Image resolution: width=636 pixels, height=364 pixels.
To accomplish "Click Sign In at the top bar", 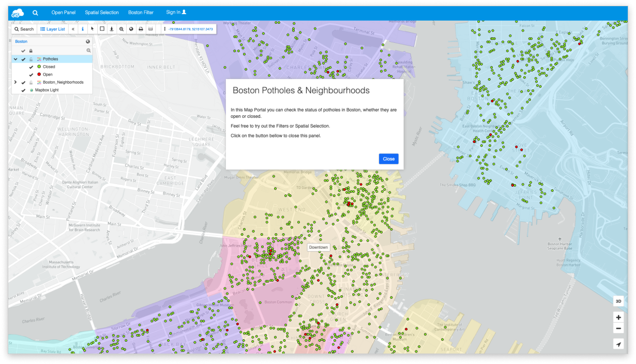I will coord(175,12).
